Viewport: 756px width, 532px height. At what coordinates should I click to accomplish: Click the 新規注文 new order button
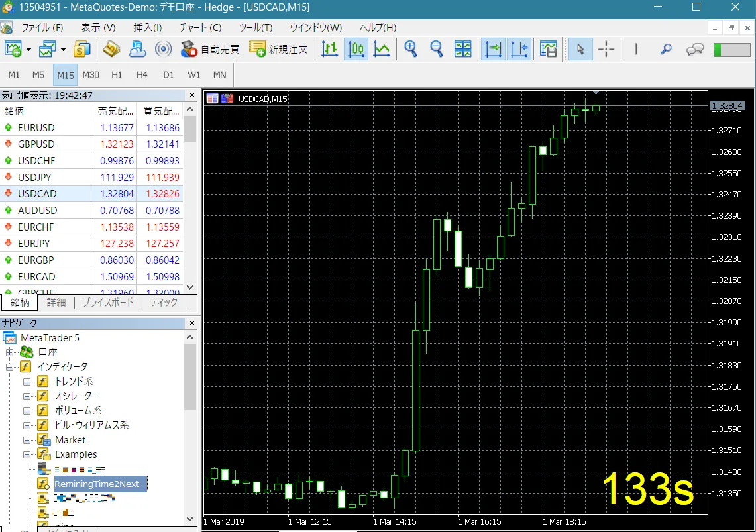point(278,49)
